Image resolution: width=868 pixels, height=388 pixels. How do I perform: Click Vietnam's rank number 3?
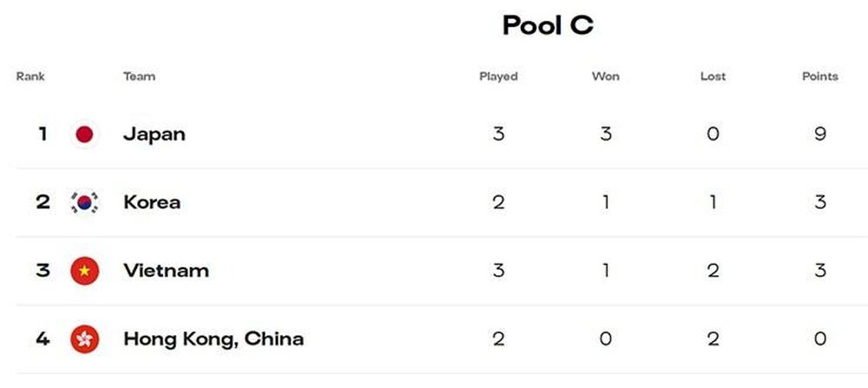click(43, 271)
